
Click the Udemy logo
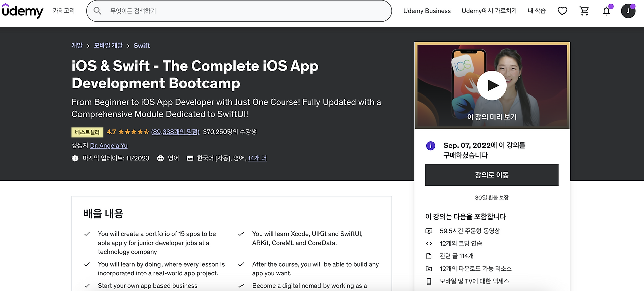point(23,11)
